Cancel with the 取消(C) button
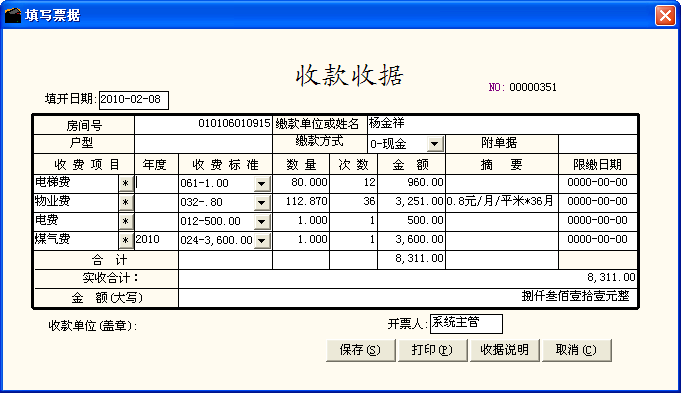681x393 pixels. pos(576,350)
